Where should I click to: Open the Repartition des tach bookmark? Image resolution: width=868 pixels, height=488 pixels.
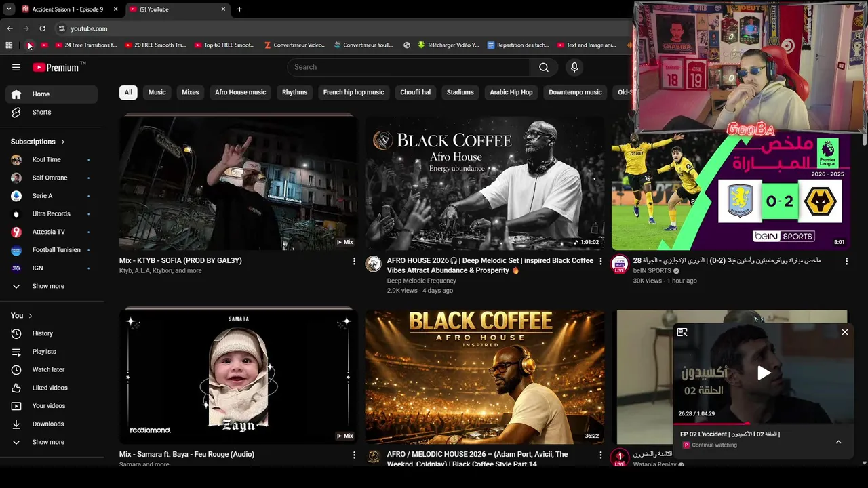[518, 45]
